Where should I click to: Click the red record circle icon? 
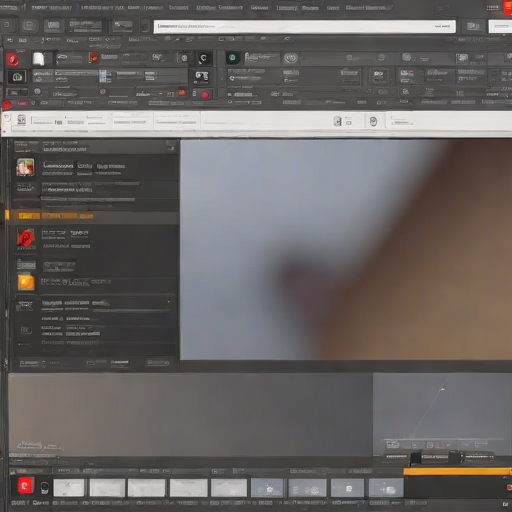(x=205, y=95)
